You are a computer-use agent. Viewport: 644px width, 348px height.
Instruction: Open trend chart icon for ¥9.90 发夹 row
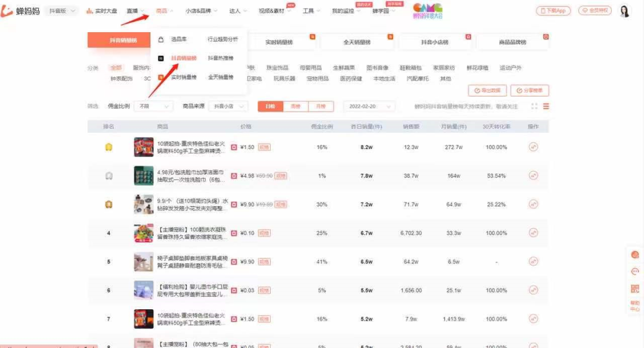pyautogui.click(x=533, y=204)
